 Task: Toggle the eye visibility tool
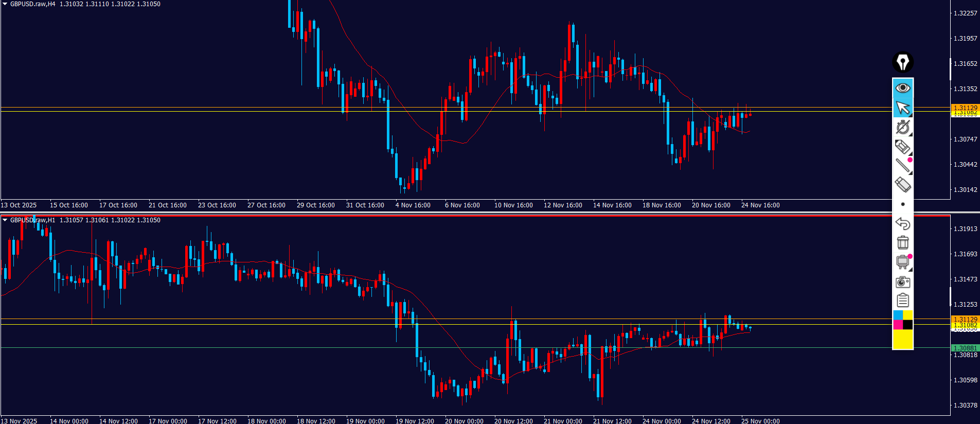[x=902, y=88]
